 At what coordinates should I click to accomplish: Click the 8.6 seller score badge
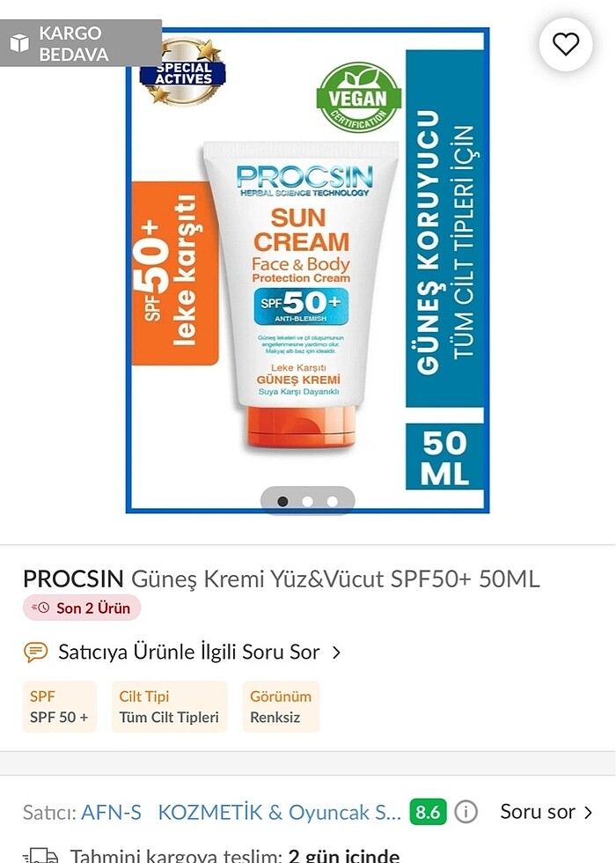coord(428,812)
